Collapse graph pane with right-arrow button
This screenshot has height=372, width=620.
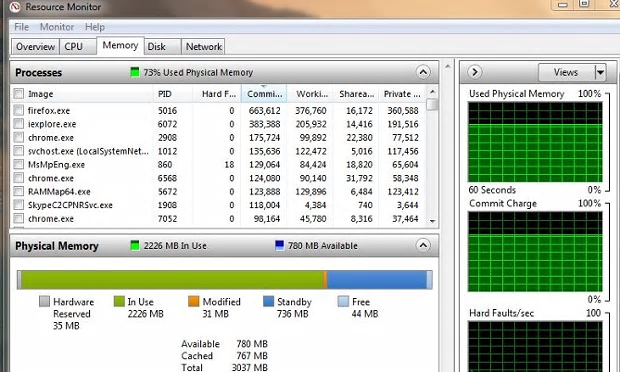pos(475,72)
